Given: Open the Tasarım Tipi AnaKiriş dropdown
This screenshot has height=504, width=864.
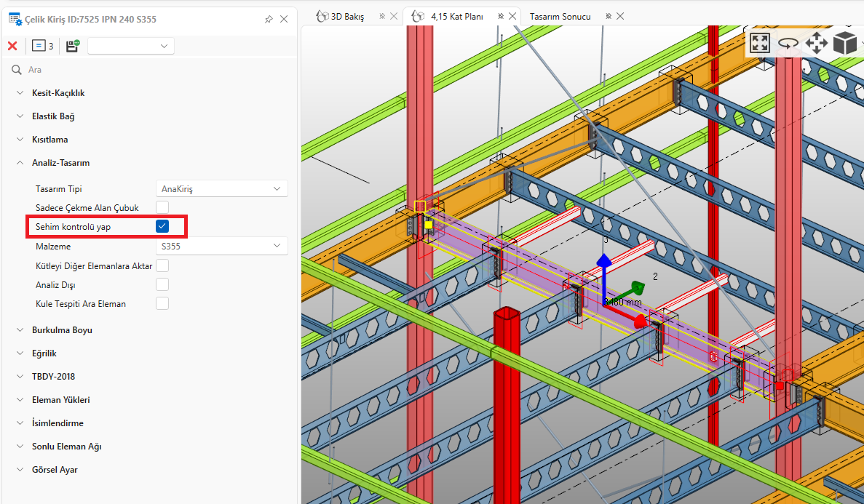Looking at the screenshot, I should point(222,189).
